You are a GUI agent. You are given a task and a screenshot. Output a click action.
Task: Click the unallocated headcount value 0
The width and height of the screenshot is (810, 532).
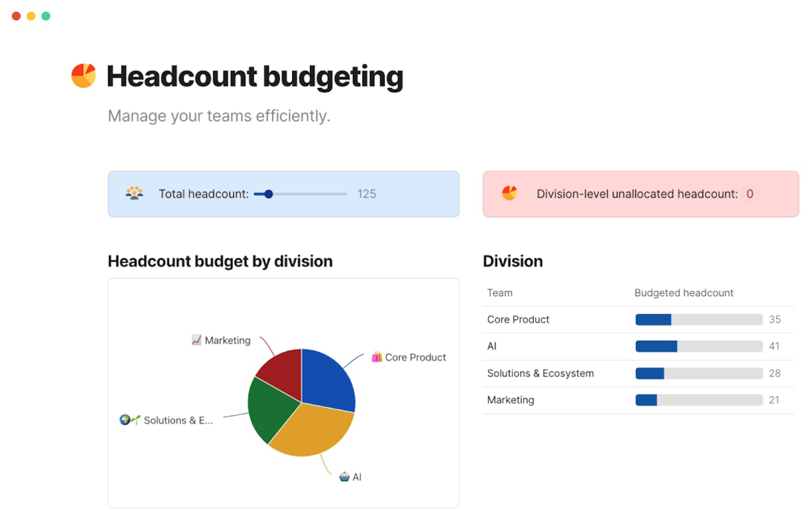click(x=750, y=194)
